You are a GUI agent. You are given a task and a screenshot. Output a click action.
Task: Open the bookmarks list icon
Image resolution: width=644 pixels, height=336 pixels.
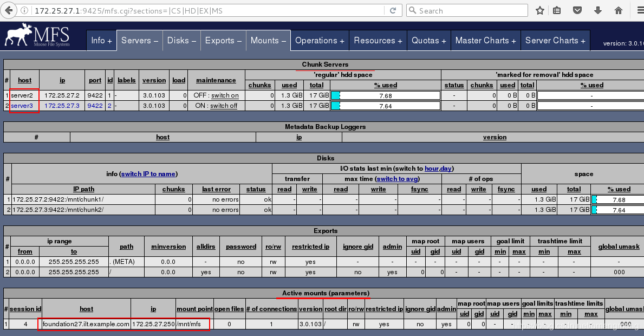[557, 11]
